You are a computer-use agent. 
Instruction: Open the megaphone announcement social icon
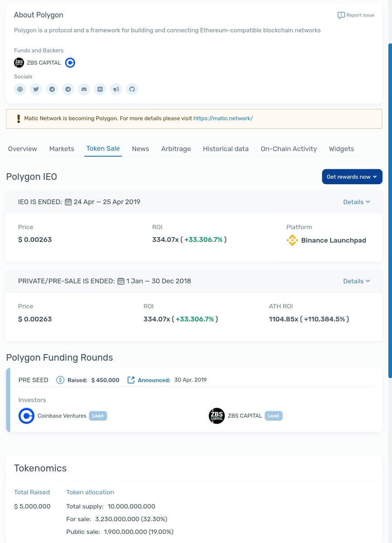point(116,89)
